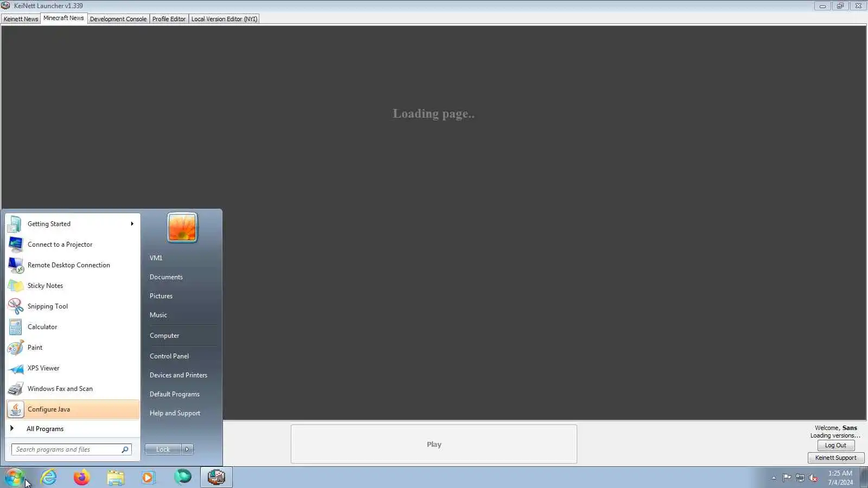Image resolution: width=868 pixels, height=488 pixels.
Task: Click the Play button
Action: pos(434,444)
